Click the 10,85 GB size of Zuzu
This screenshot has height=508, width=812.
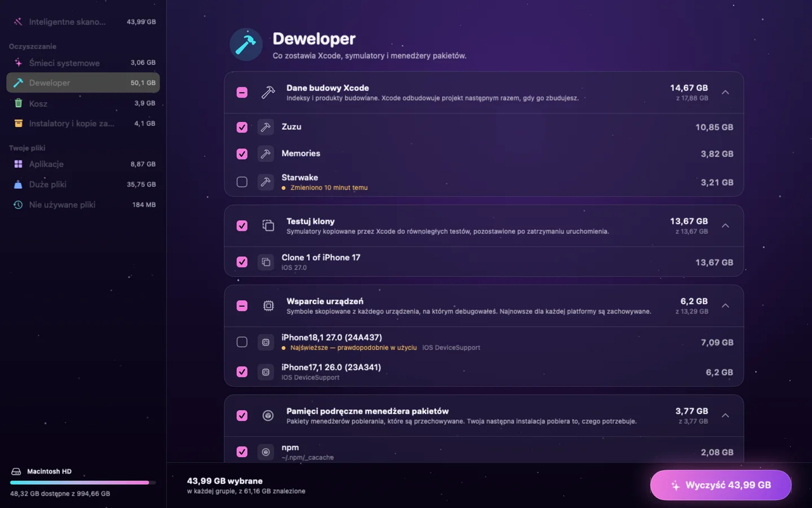pos(714,127)
